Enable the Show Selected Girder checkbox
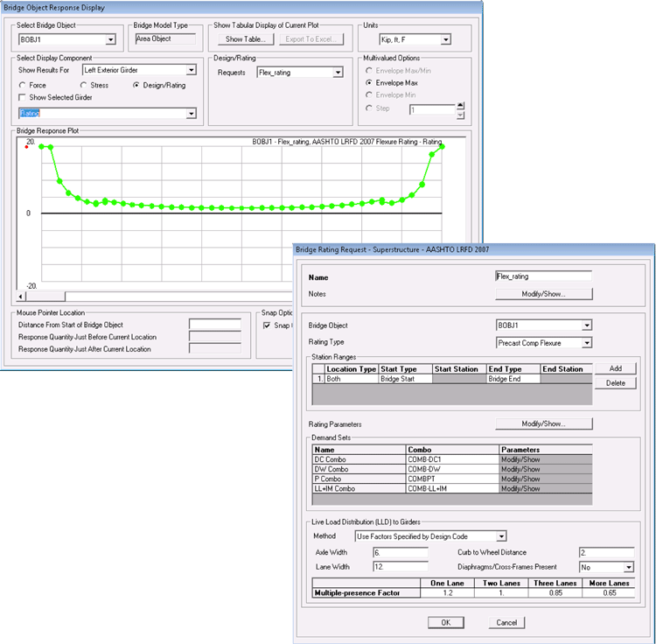Image resolution: width=656 pixels, height=644 pixels. [x=24, y=97]
